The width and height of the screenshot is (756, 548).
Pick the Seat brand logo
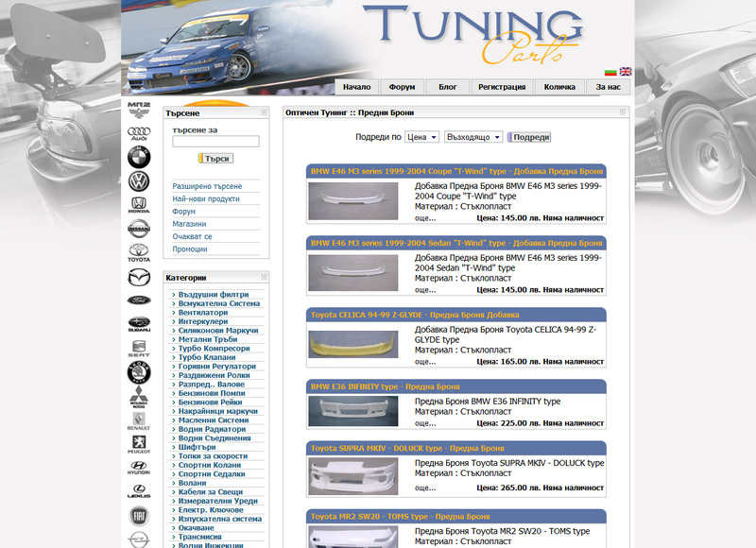click(x=139, y=348)
